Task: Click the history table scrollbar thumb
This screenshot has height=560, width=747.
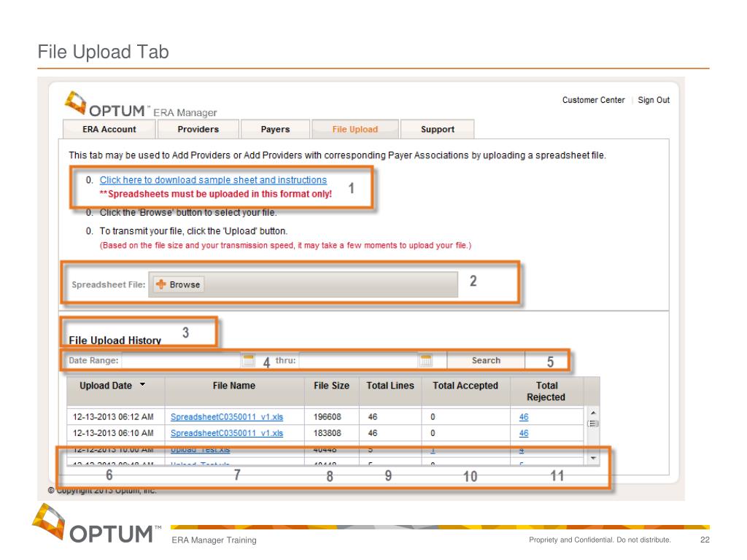Action: [x=593, y=424]
